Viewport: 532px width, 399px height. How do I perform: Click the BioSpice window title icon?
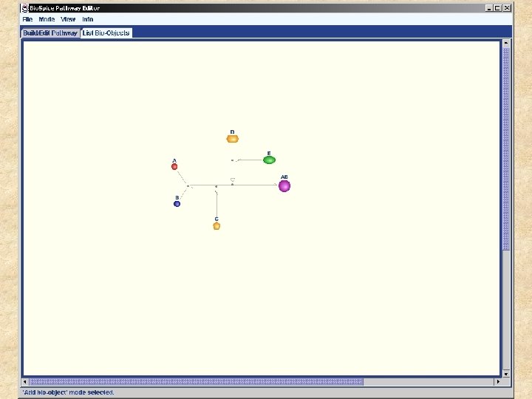25,8
